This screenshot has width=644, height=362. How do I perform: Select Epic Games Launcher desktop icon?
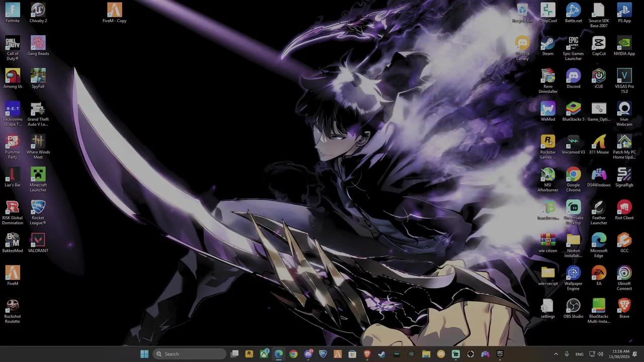(x=574, y=48)
